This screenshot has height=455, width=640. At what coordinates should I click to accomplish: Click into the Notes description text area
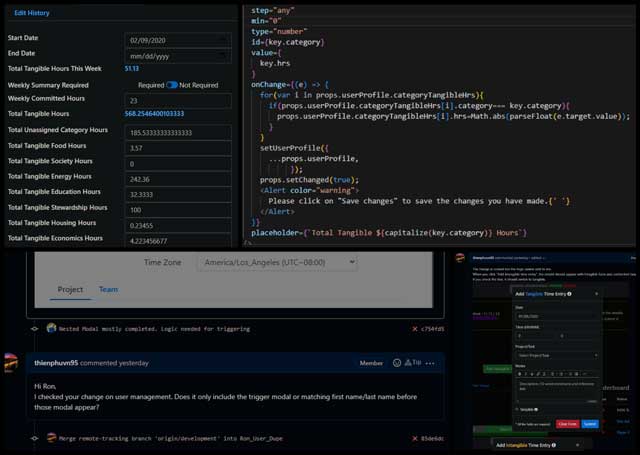coord(557,390)
